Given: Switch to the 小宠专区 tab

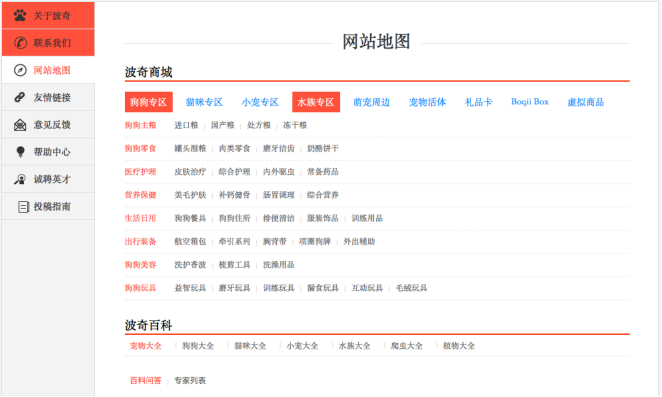Looking at the screenshot, I should (260, 102).
